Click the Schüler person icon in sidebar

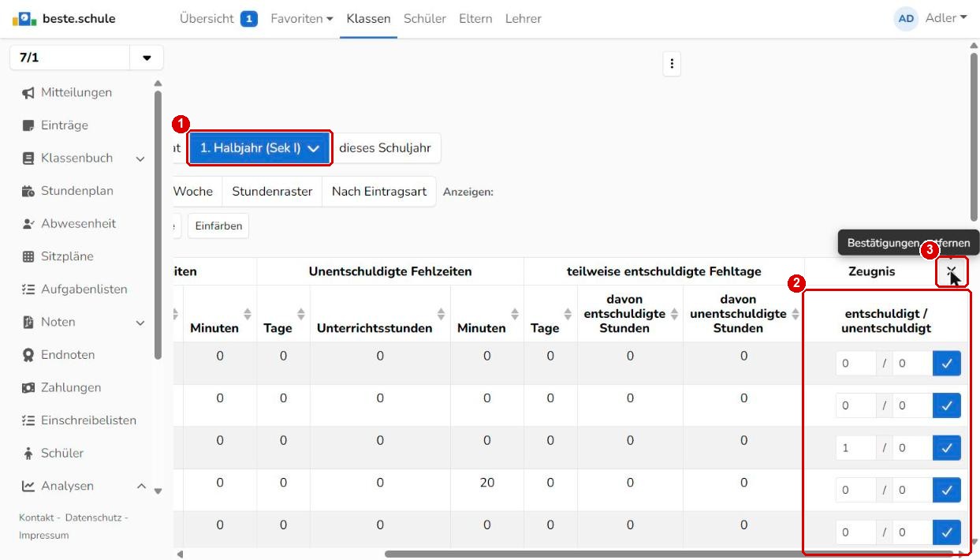(28, 454)
